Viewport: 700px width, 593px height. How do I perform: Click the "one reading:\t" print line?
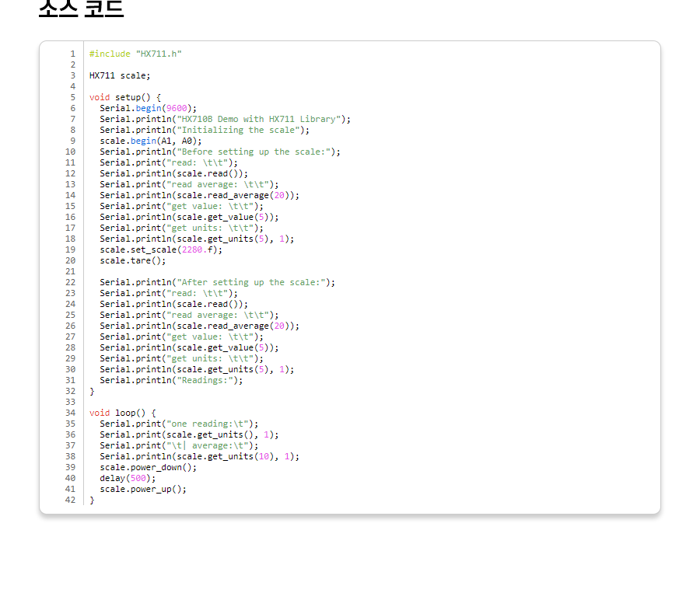coord(179,424)
